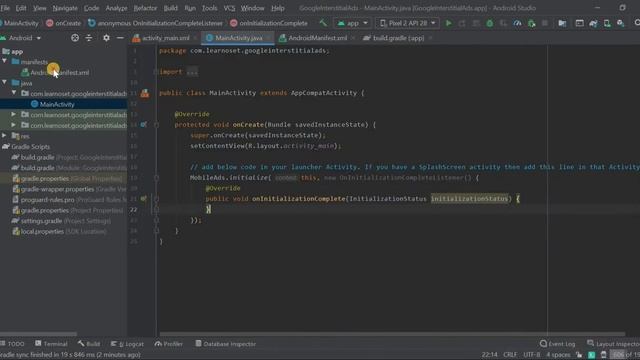
Task: Select proguard-rules.pro in Gradle Scripts
Action: (47, 200)
